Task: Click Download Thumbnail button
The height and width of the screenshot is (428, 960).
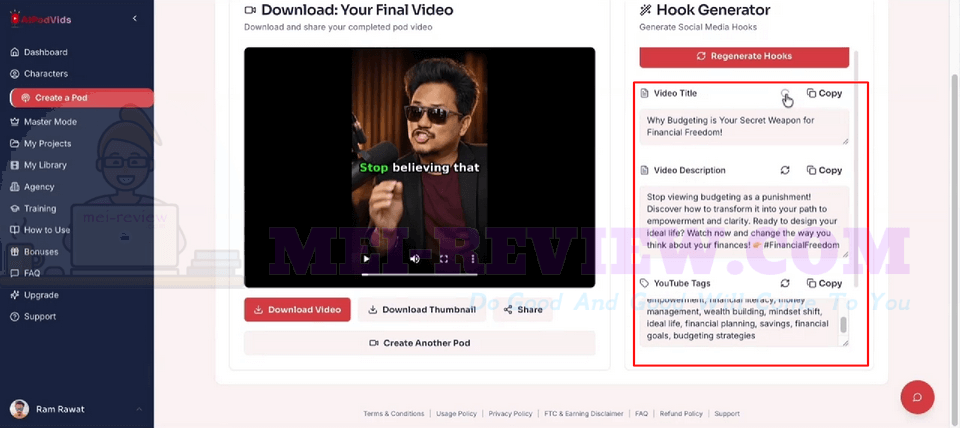Action: pyautogui.click(x=422, y=310)
